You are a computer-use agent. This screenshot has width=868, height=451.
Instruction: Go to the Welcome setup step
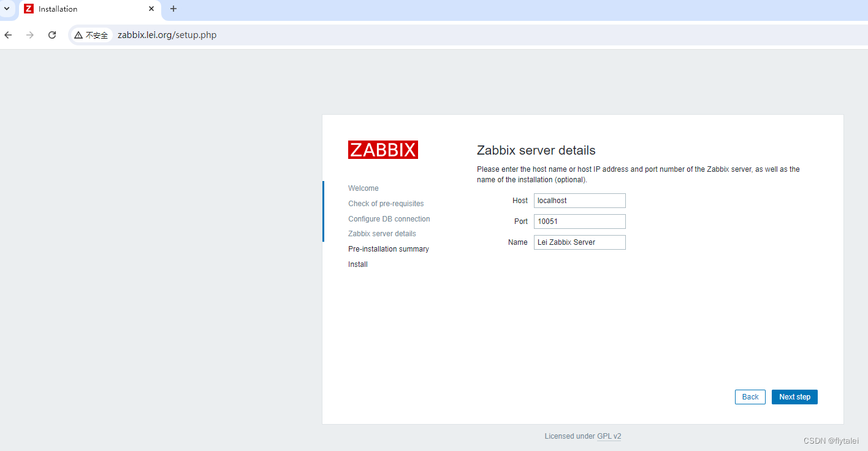[364, 188]
